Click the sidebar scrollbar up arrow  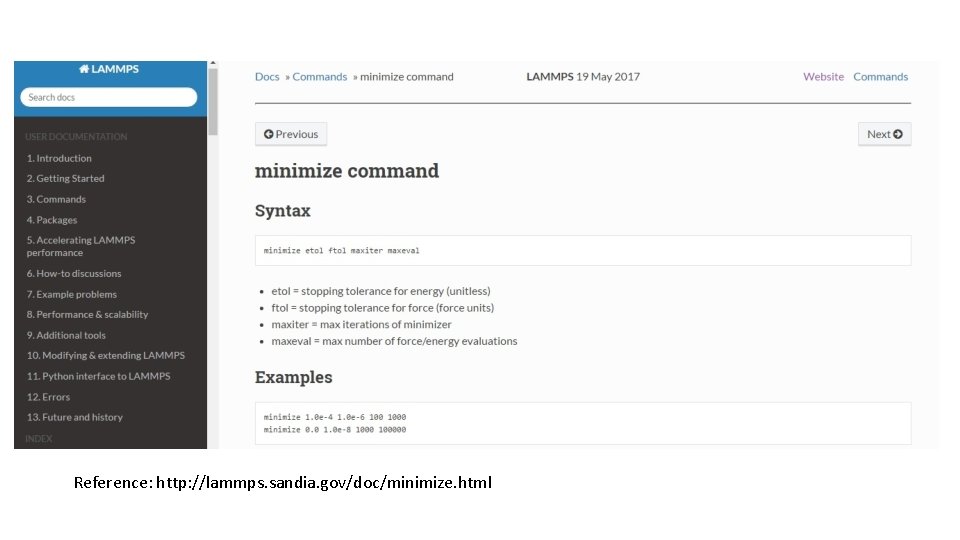(x=213, y=63)
